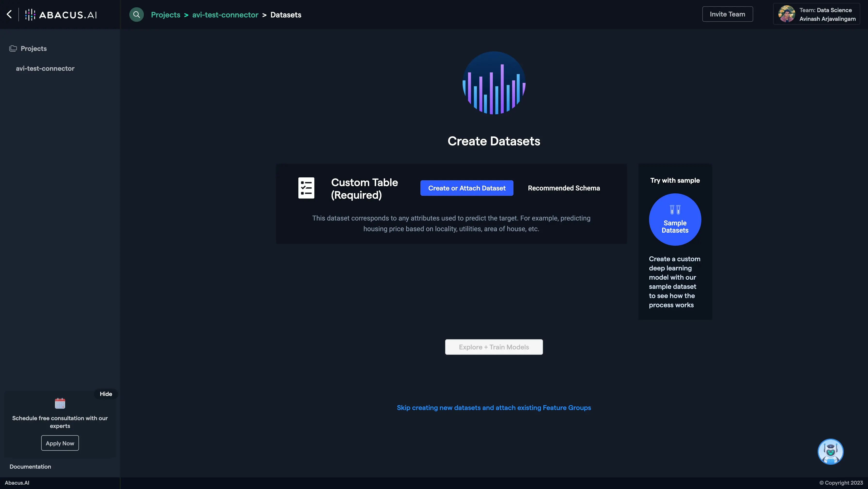Click Skip creating datasets attach Feature Groups
The height and width of the screenshot is (489, 868).
(494, 407)
